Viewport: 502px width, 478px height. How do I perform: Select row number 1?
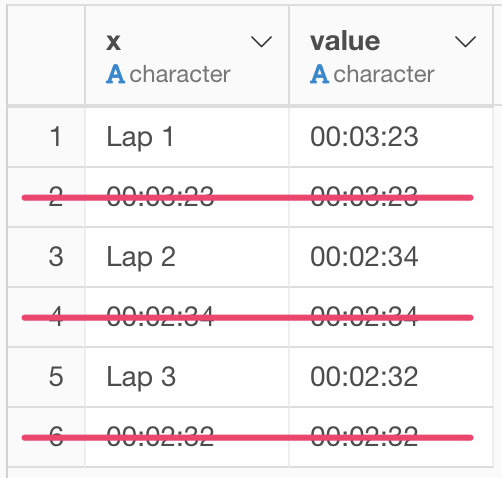point(56,137)
